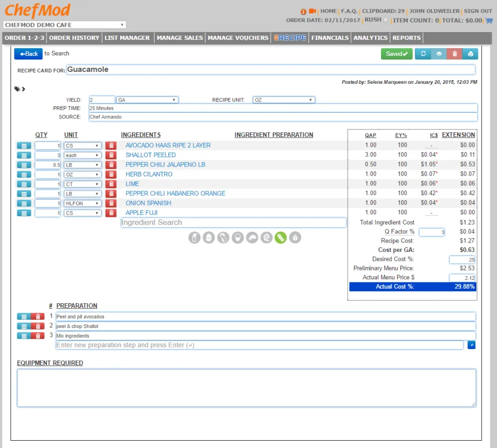Click the refresh recipe icon button
This screenshot has width=497, height=448.
(x=423, y=54)
